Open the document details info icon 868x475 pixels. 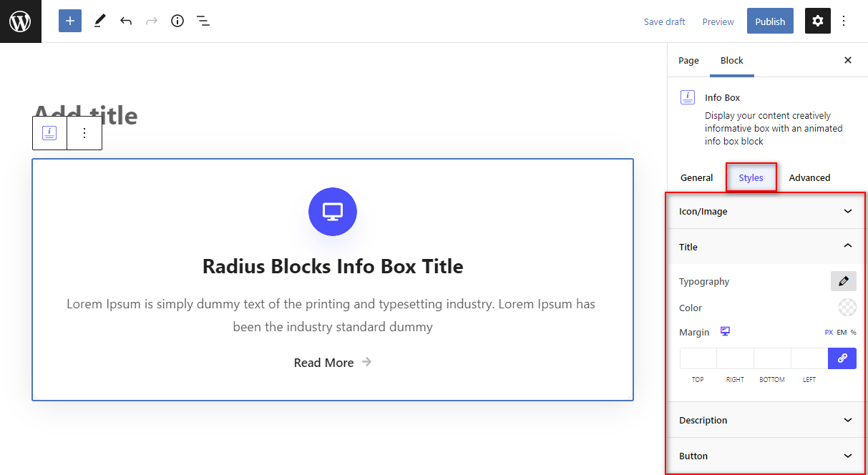coord(177,21)
